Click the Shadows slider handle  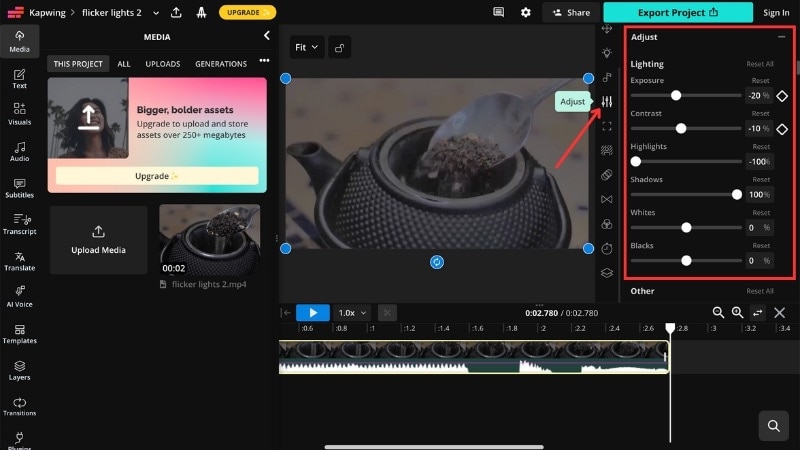[x=737, y=194]
